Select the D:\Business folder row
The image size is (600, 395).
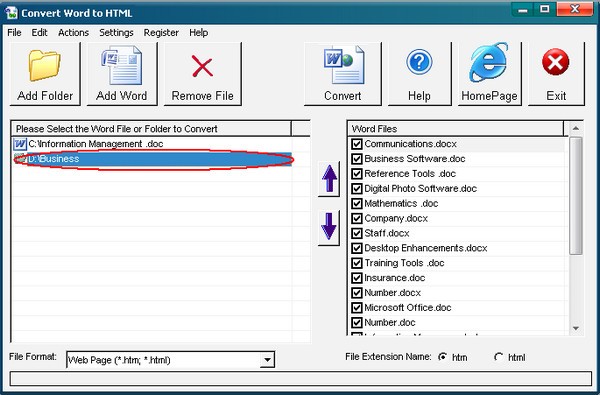point(152,159)
